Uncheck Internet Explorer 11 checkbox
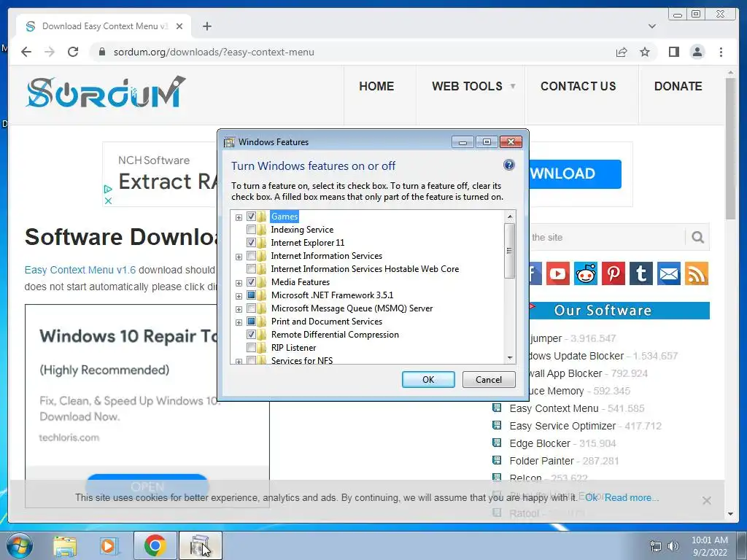747x560 pixels. click(x=251, y=242)
